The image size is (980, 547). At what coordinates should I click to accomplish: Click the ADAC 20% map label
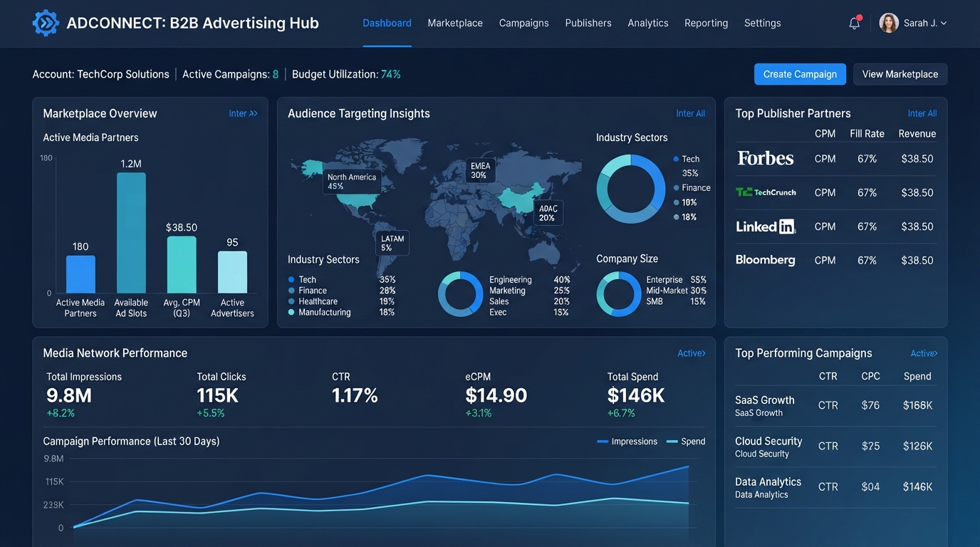click(548, 213)
